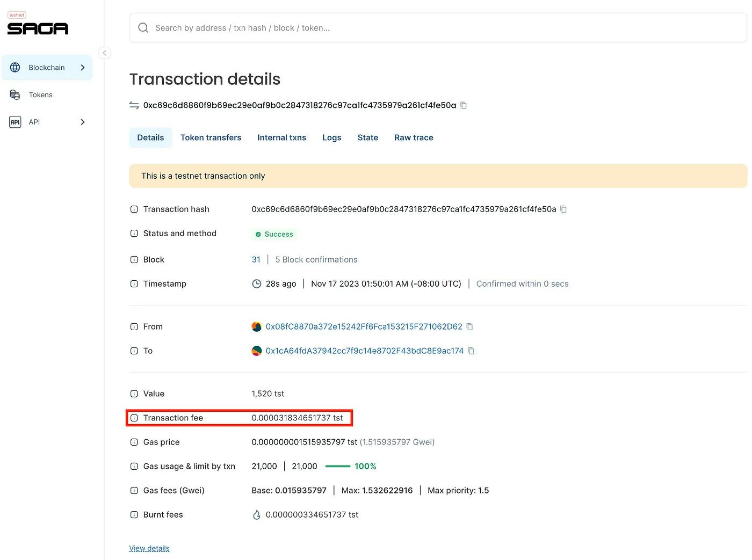Switch to the Logs tab

pyautogui.click(x=332, y=137)
